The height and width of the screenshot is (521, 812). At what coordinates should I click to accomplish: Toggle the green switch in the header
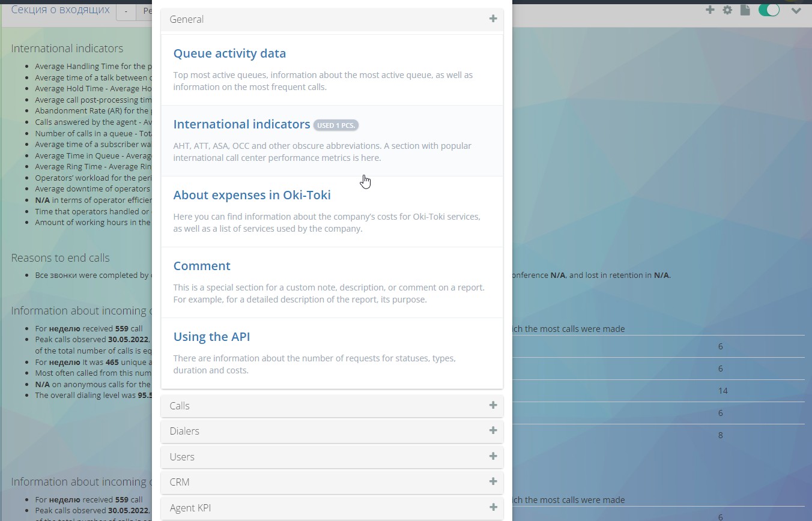769,10
